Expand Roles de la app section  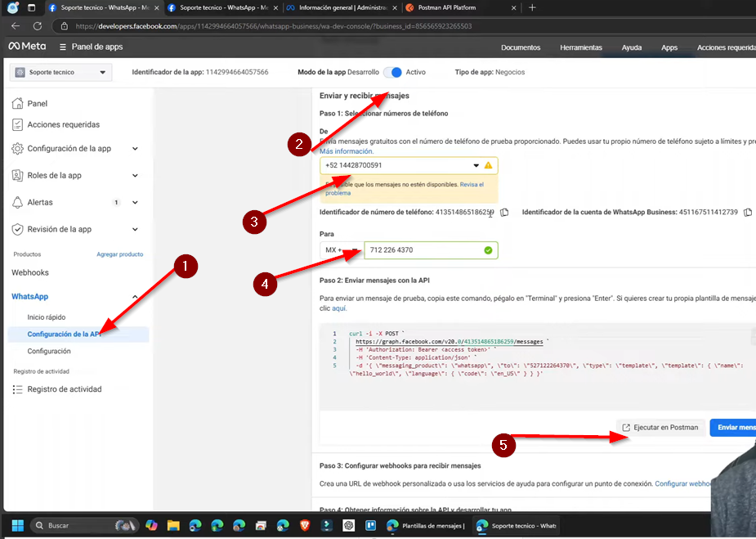point(135,176)
